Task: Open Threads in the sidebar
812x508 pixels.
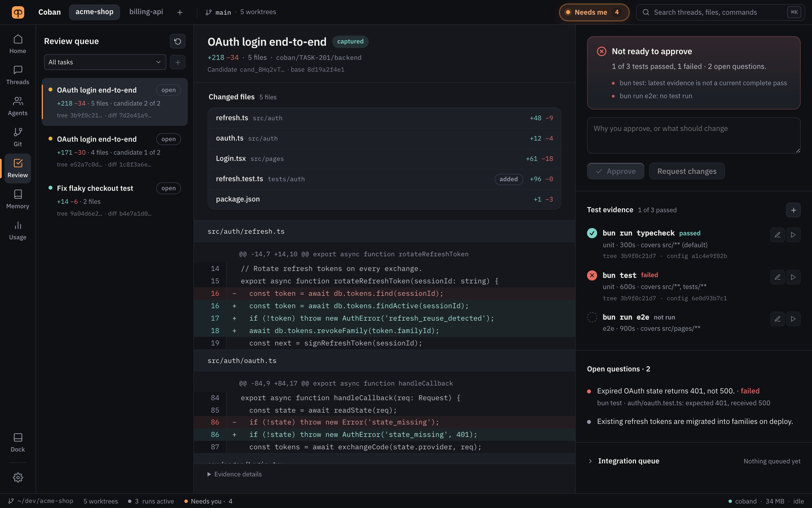Action: pyautogui.click(x=18, y=75)
